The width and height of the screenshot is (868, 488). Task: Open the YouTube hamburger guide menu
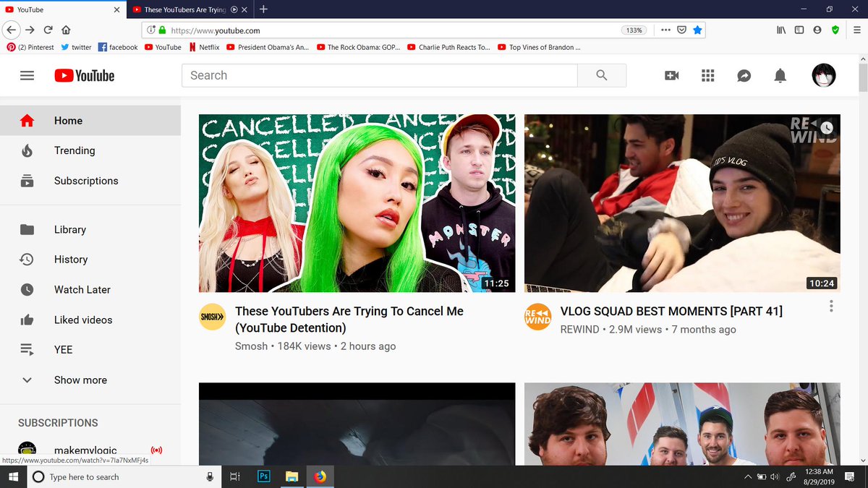coord(27,75)
